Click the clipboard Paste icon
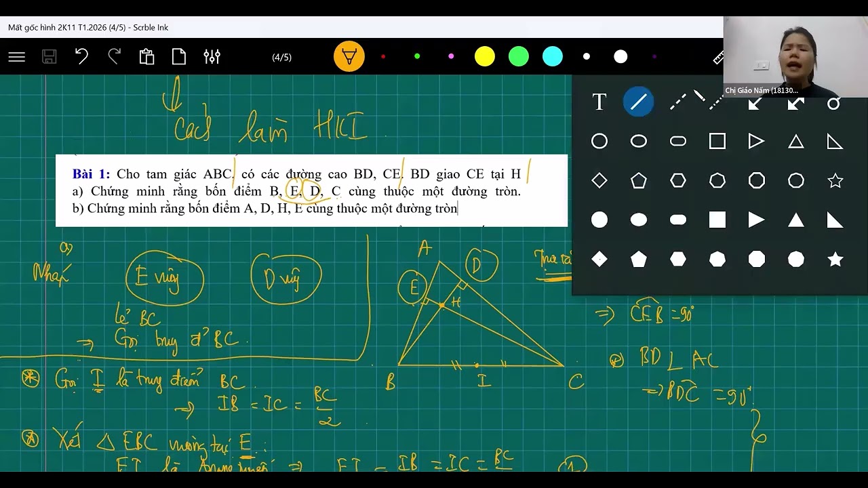This screenshot has width=868, height=488. 146,56
